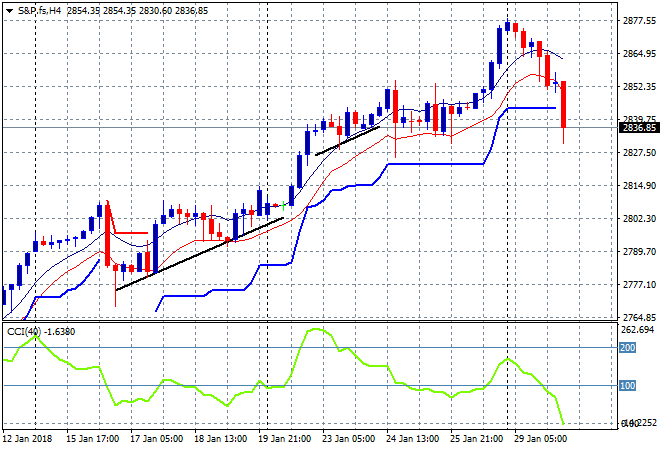Screen dimensions: 660x450
Task: Select the long black trendline from 17 Jan
Action: click(x=200, y=254)
